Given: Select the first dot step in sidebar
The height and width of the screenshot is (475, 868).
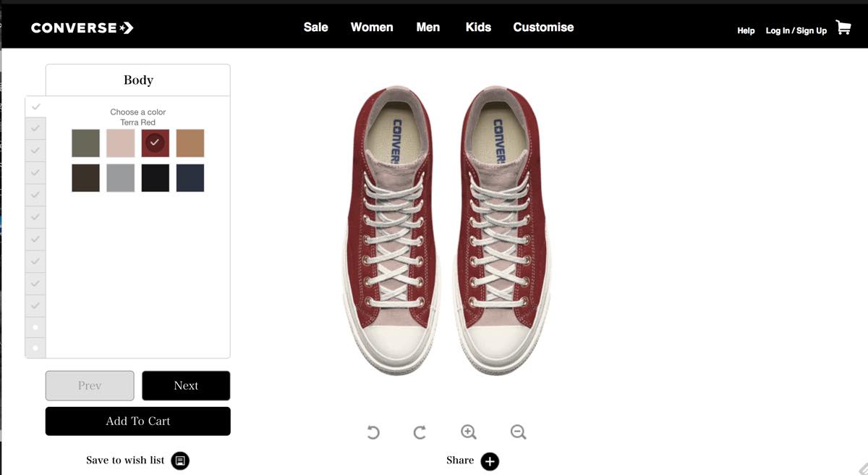Looking at the screenshot, I should click(x=35, y=327).
